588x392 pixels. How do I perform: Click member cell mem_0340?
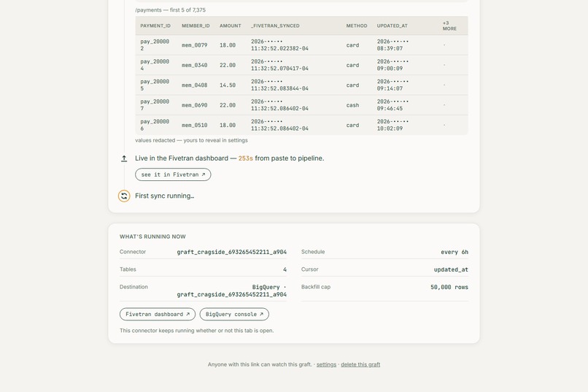pyautogui.click(x=195, y=65)
